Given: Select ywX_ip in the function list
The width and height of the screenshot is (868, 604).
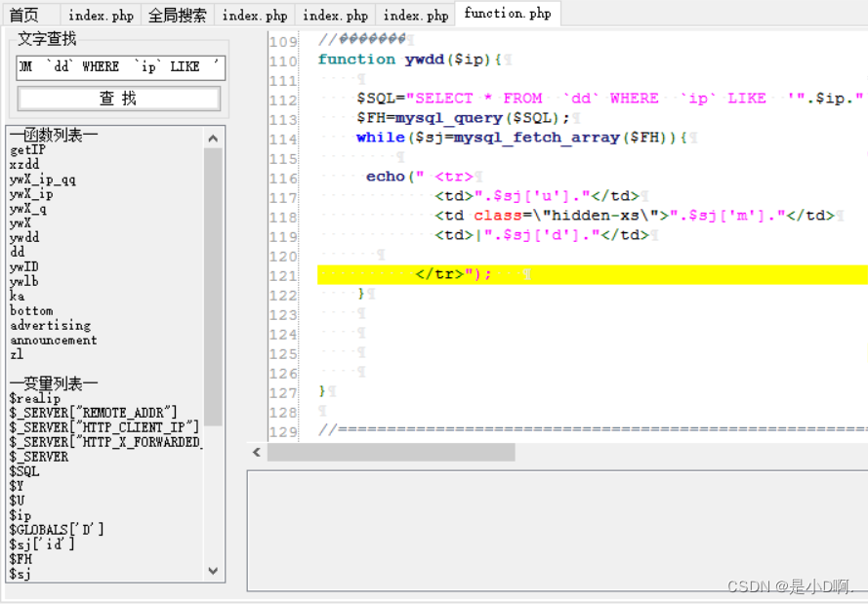Looking at the screenshot, I should [x=31, y=194].
